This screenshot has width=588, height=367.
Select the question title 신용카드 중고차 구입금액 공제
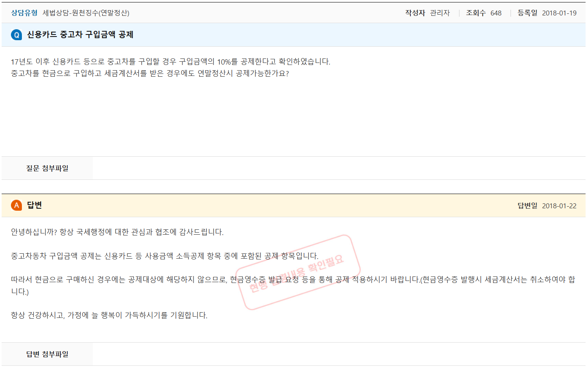click(80, 35)
